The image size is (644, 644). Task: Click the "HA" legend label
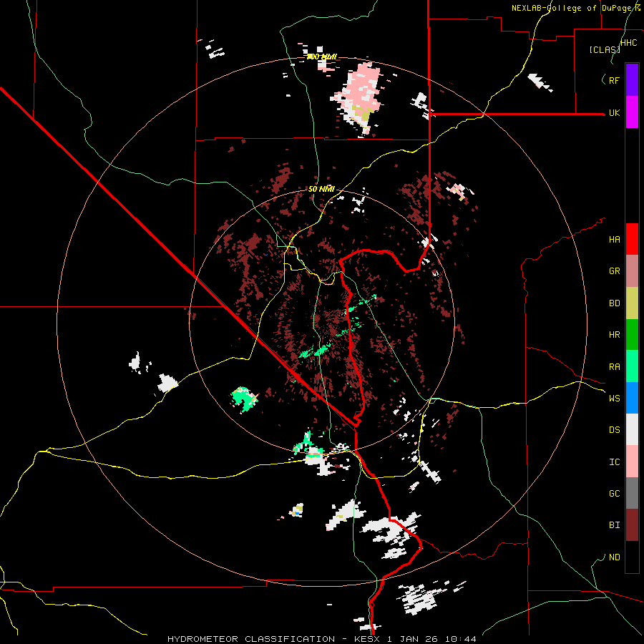pos(614,239)
